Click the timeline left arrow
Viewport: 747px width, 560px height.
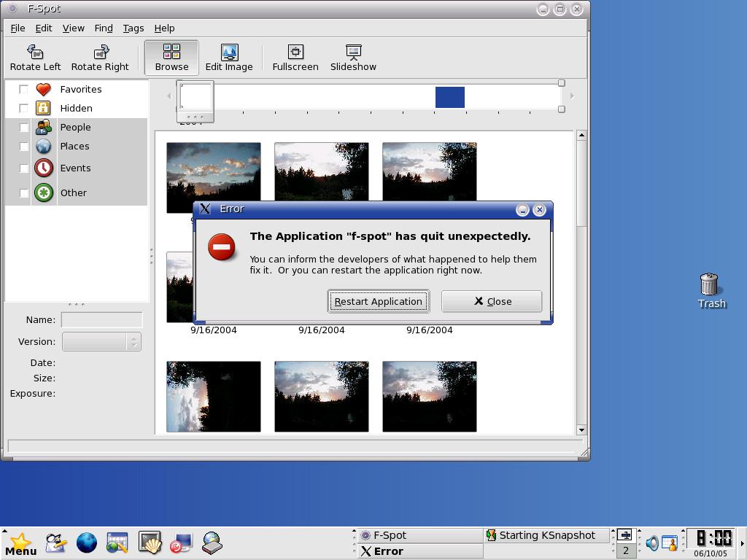pos(169,96)
